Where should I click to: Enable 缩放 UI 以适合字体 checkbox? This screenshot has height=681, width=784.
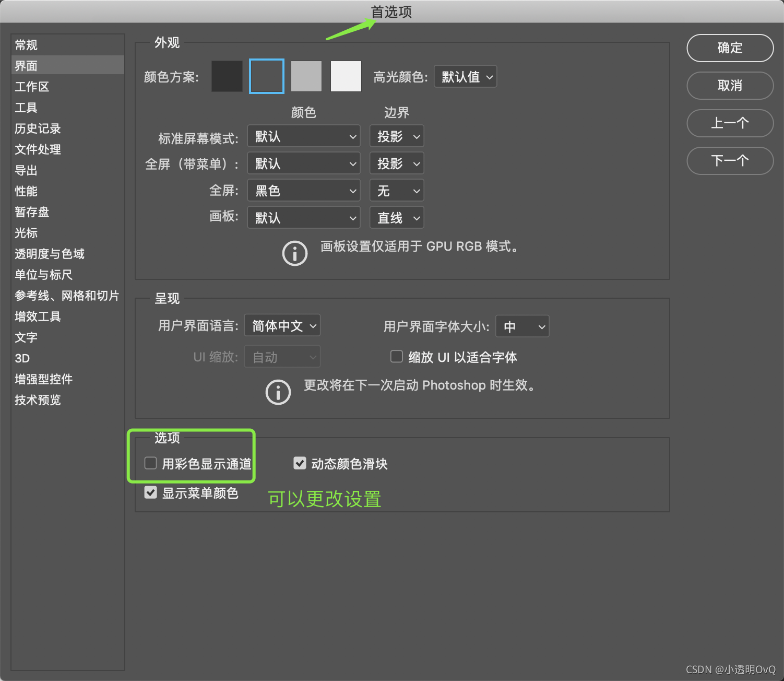click(397, 357)
